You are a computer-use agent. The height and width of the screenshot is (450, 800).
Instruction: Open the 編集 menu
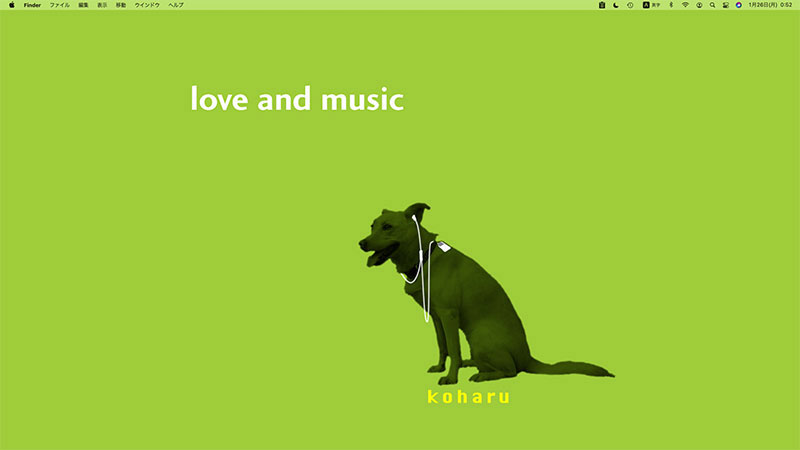tap(84, 5)
